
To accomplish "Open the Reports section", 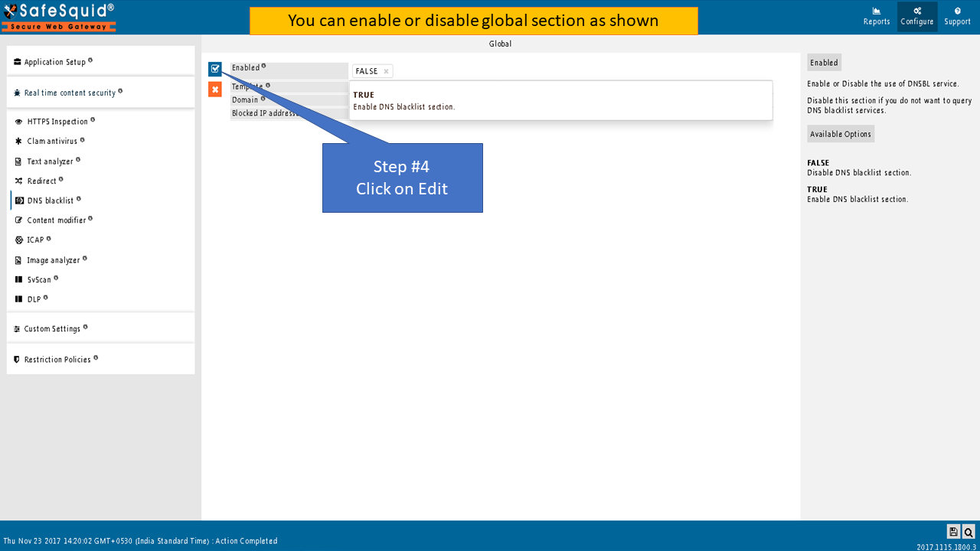I will pyautogui.click(x=877, y=17).
